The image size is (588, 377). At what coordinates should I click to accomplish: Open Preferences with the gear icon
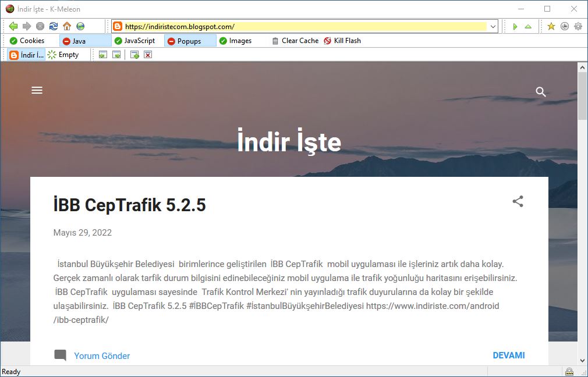click(578, 26)
